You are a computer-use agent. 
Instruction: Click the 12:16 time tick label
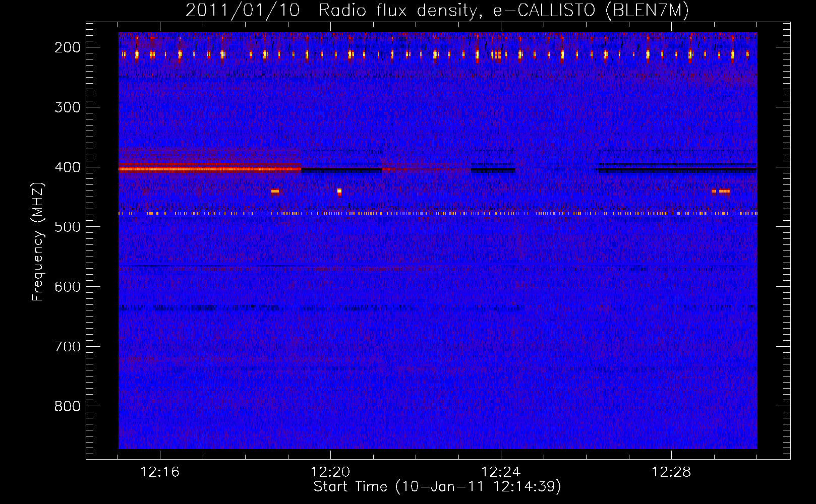(x=160, y=472)
